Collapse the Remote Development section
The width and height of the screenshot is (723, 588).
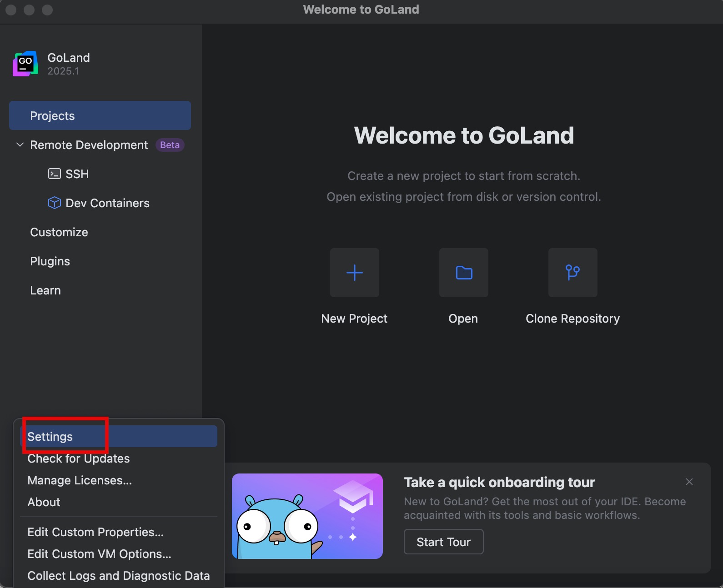[20, 145]
